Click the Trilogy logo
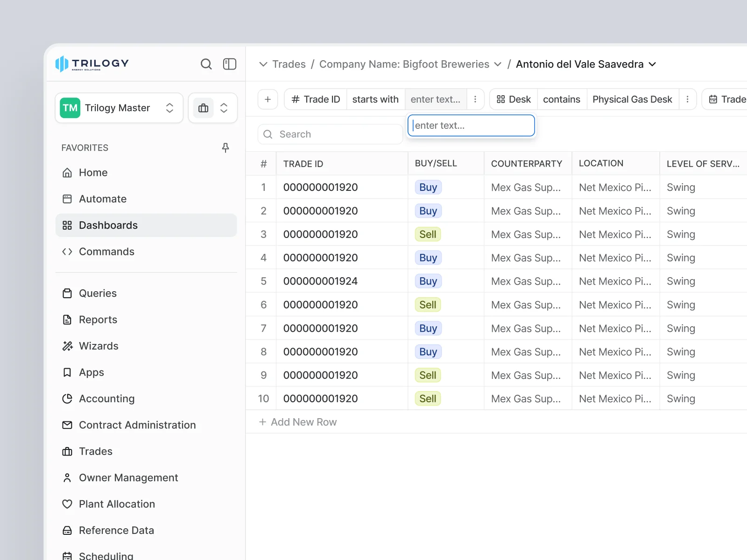 coord(92,64)
